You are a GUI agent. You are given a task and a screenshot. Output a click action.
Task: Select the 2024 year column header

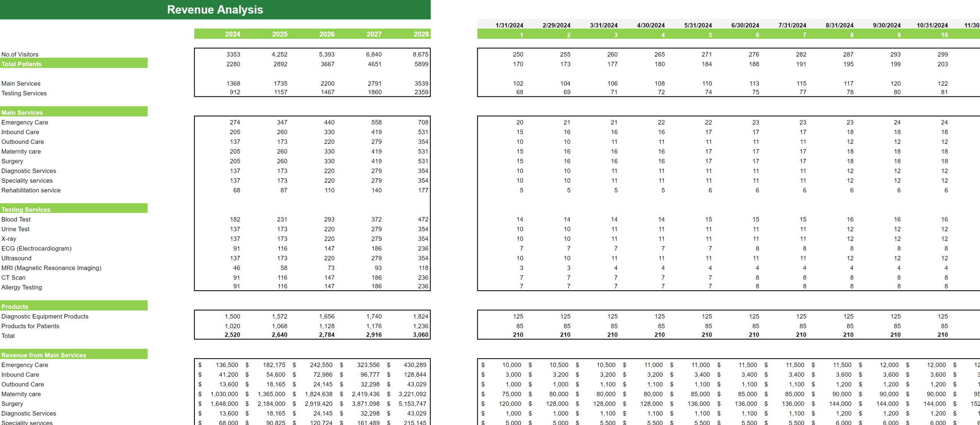[x=232, y=34]
